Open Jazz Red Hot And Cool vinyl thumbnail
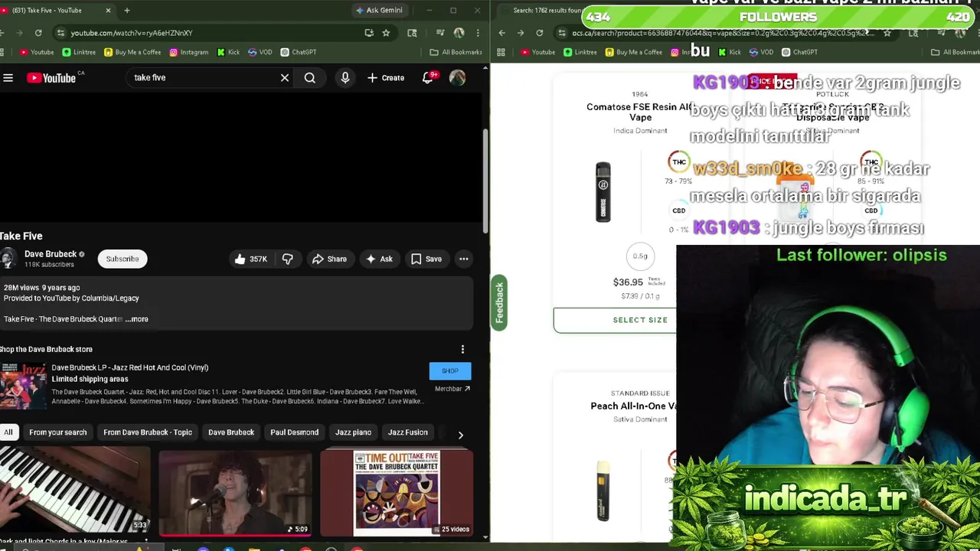Image resolution: width=980 pixels, height=551 pixels. tap(23, 385)
